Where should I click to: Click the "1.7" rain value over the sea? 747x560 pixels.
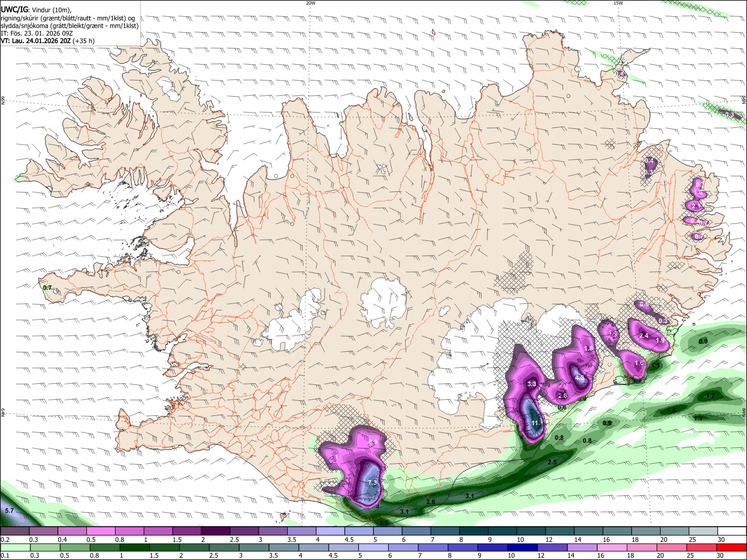710,395
